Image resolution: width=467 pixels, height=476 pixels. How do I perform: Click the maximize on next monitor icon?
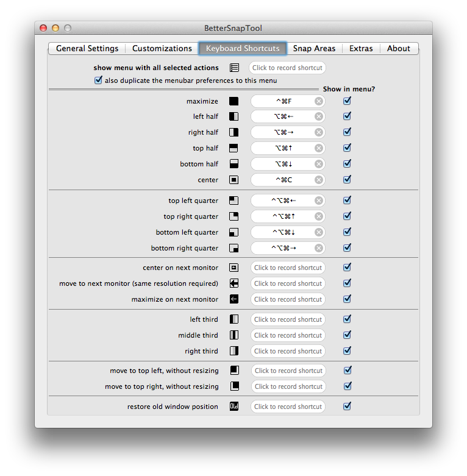click(x=233, y=299)
